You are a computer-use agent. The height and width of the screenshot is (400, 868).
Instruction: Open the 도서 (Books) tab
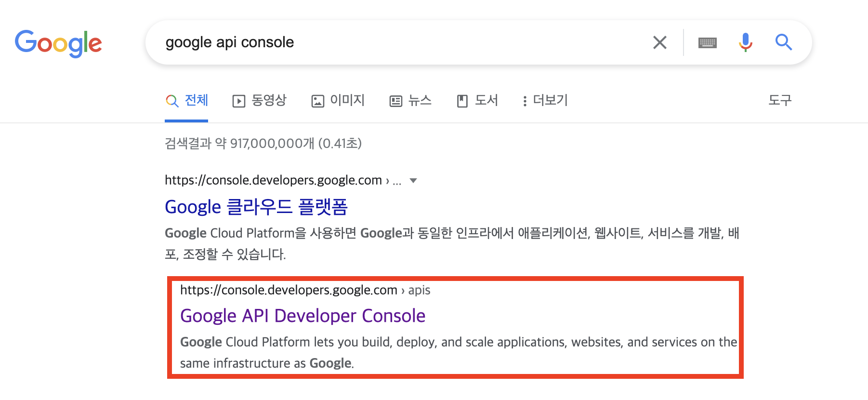477,100
